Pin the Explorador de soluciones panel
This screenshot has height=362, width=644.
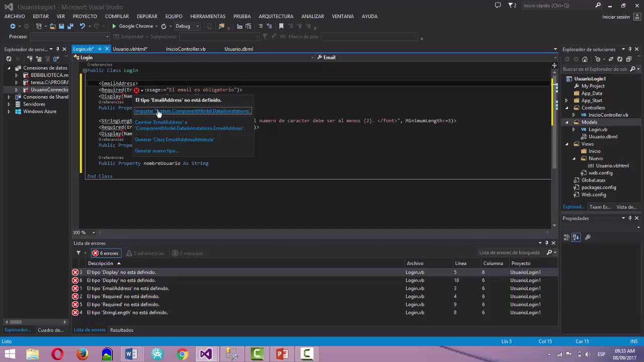[630, 49]
